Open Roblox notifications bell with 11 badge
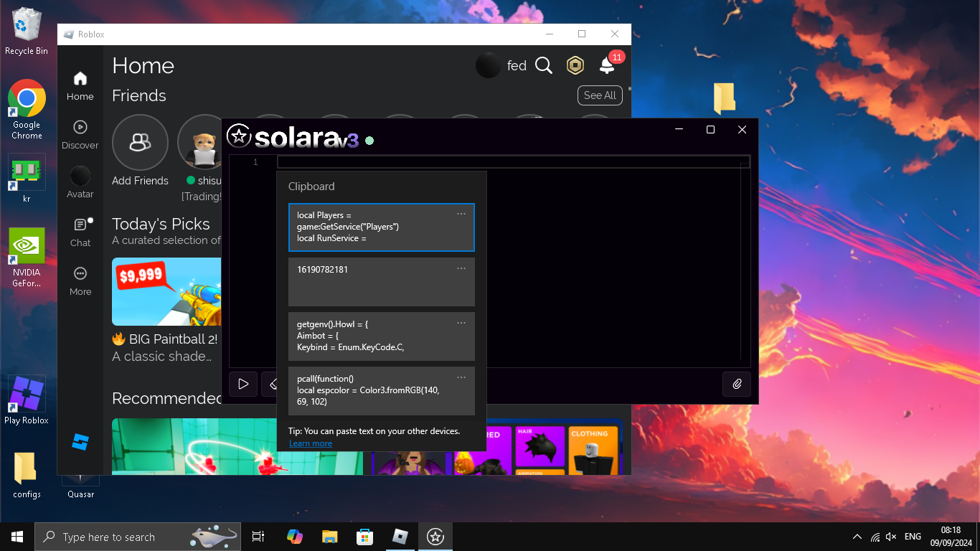This screenshot has width=980, height=551. pos(607,65)
